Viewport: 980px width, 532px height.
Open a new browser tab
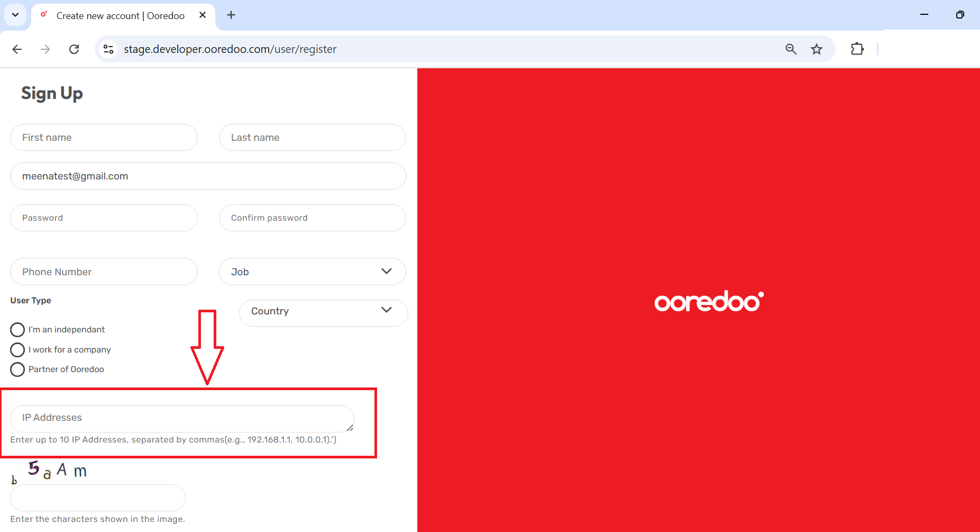pos(231,15)
